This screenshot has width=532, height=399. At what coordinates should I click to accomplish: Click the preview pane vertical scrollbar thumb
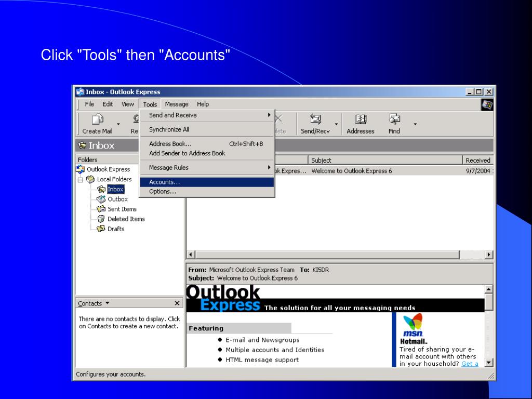point(488,302)
